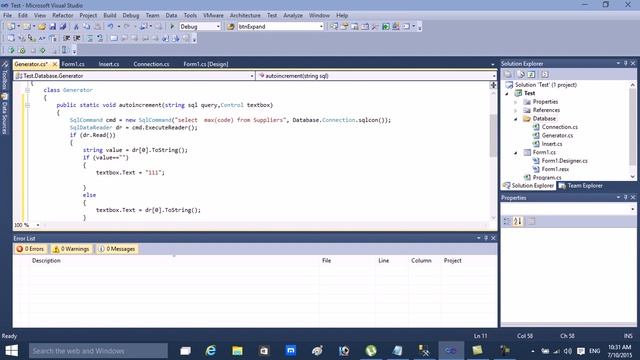Select Program.cs in Solution Explorer

point(547,178)
